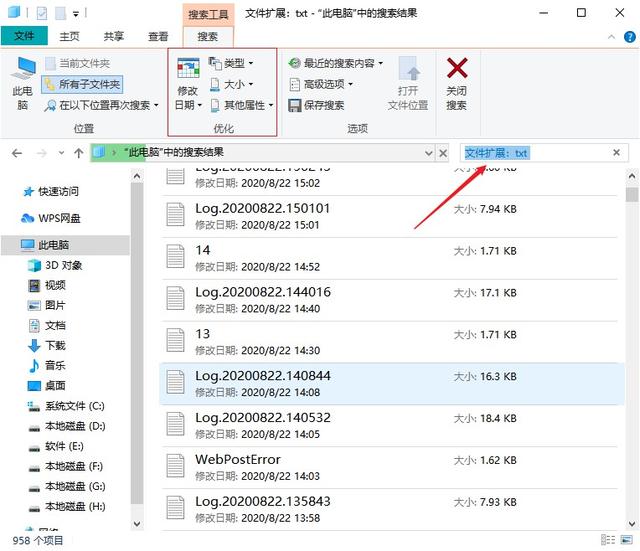Screen dimensions: 640x551
Task: Select Current folder search scope
Action: [78, 63]
